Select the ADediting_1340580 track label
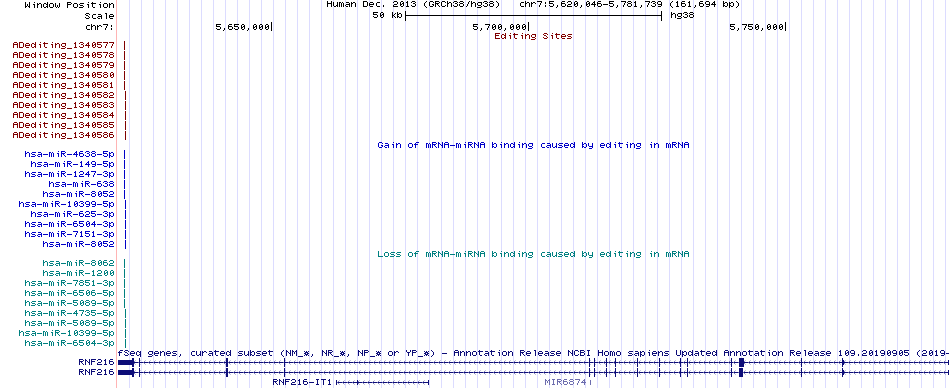 [x=64, y=75]
